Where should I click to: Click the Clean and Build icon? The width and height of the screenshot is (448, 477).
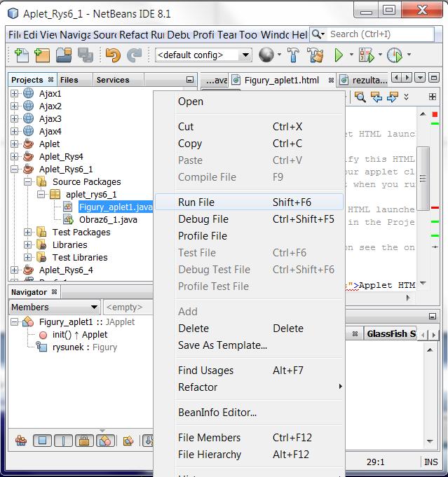point(315,55)
